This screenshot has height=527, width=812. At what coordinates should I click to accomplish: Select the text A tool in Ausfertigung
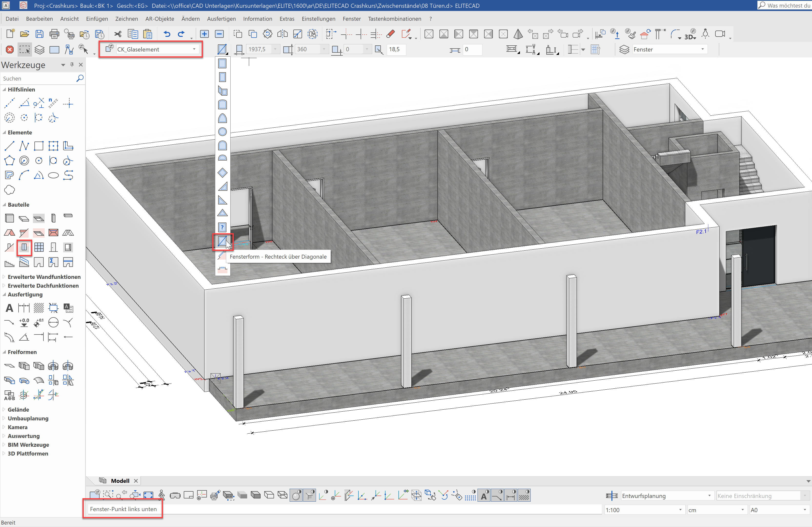(x=10, y=308)
